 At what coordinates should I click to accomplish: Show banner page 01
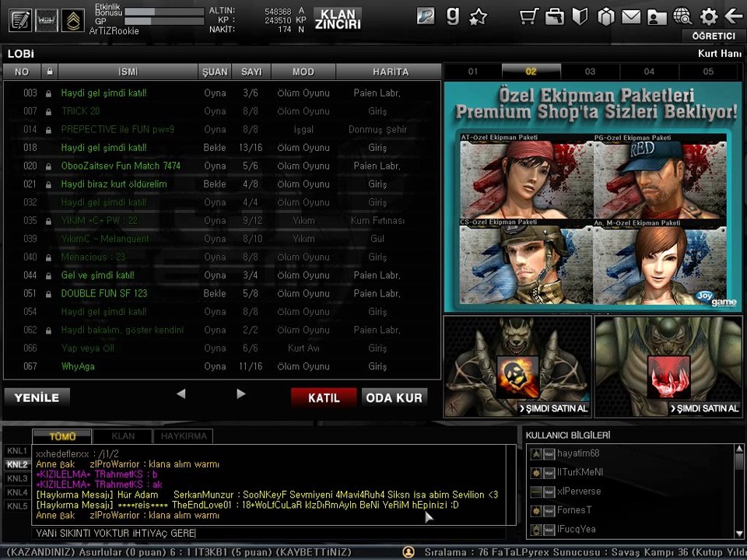pos(472,72)
